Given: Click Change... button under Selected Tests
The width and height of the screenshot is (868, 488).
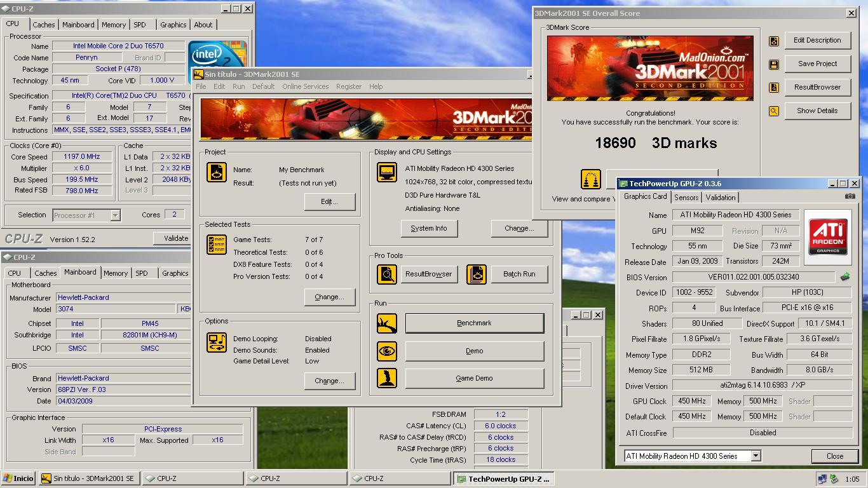Looking at the screenshot, I should (x=329, y=297).
